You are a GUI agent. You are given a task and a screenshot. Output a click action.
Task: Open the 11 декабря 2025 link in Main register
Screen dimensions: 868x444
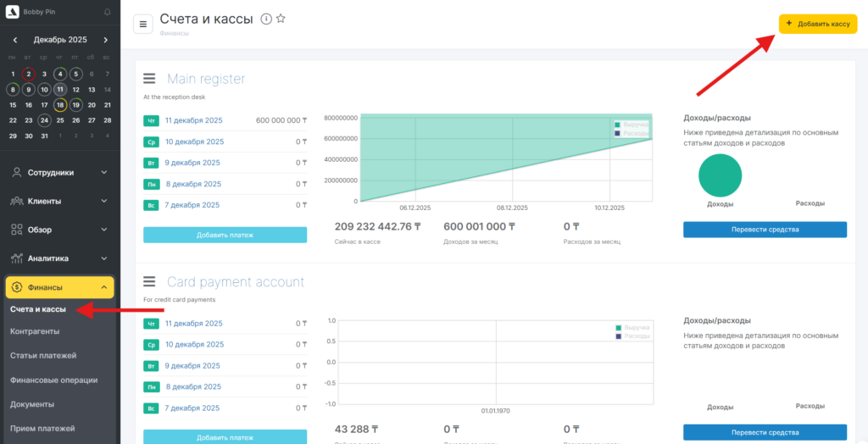click(193, 120)
